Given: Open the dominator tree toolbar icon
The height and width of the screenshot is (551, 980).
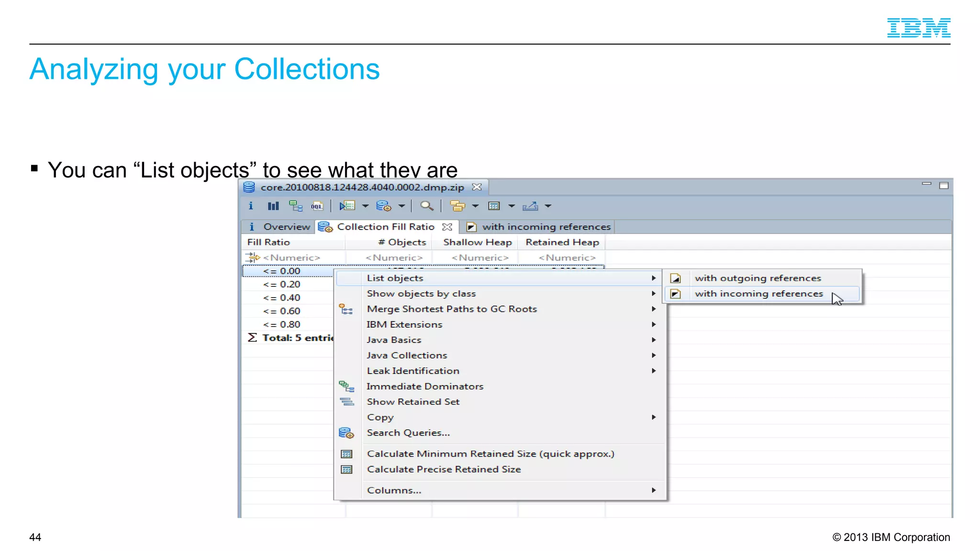Looking at the screenshot, I should [296, 206].
